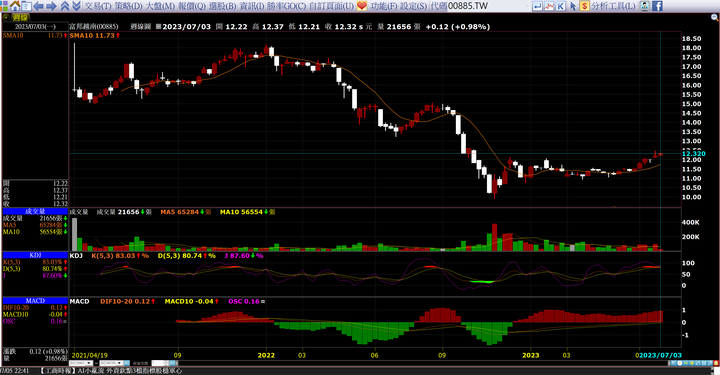Open the 資訊(I) menu
This screenshot has height=375, width=720.
252,6
